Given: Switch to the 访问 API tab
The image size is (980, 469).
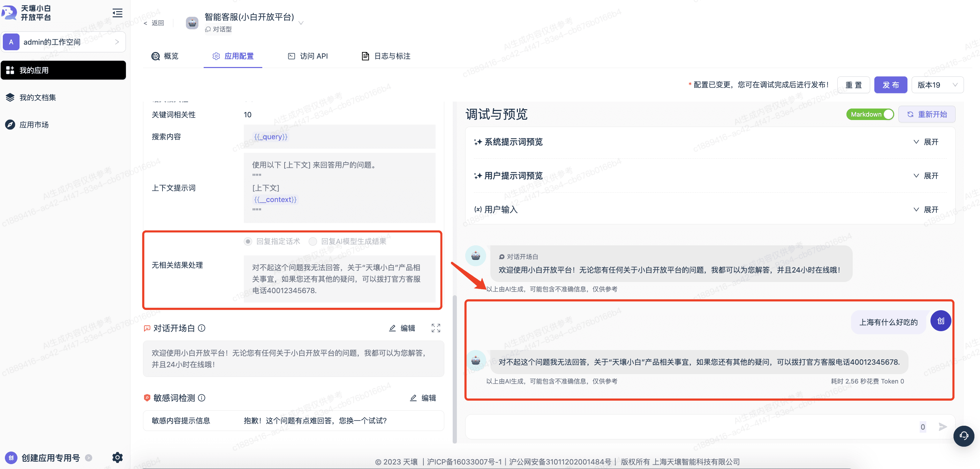Looking at the screenshot, I should (307, 56).
